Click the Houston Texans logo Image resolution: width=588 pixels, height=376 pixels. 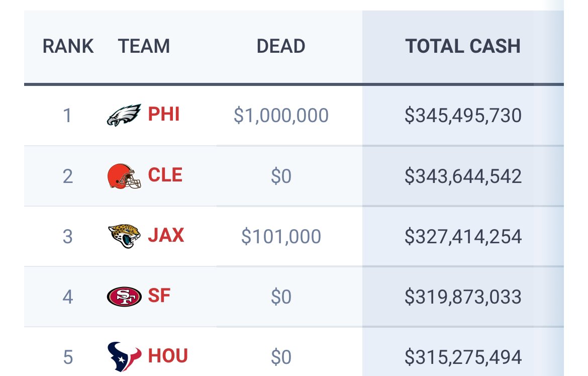[x=124, y=356]
